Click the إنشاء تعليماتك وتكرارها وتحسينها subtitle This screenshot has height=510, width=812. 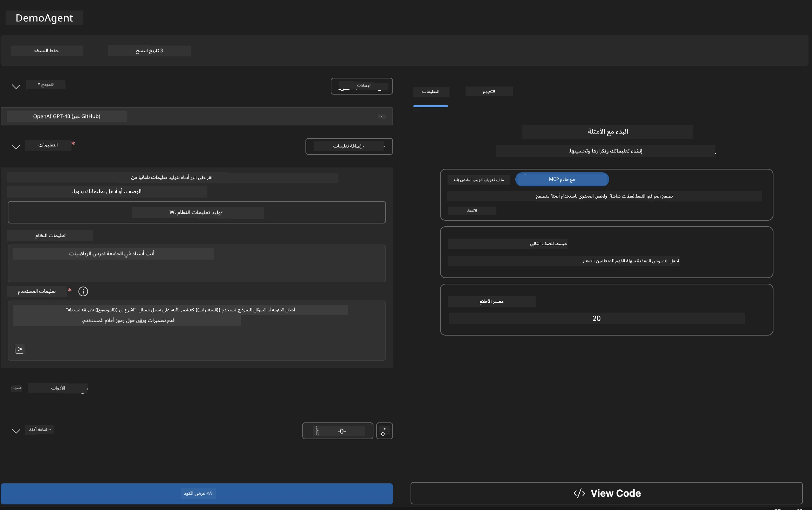pyautogui.click(x=605, y=151)
